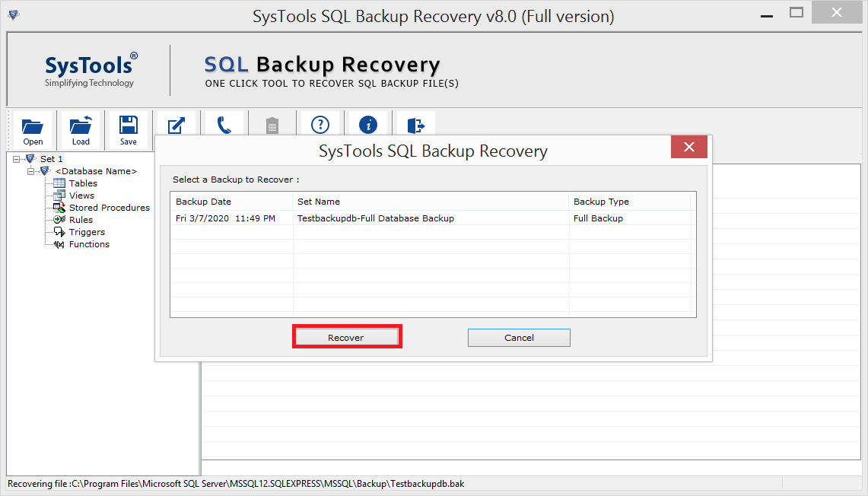The image size is (868, 496).
Task: Minimize the main application window
Action: [767, 15]
